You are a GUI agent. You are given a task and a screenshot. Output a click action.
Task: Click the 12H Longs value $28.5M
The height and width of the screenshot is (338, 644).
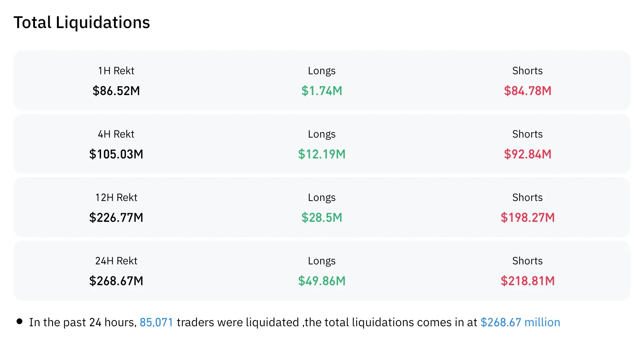tap(322, 218)
